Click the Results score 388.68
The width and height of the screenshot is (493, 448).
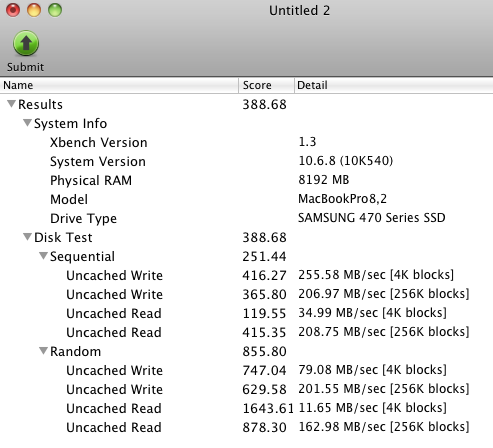[x=264, y=104]
